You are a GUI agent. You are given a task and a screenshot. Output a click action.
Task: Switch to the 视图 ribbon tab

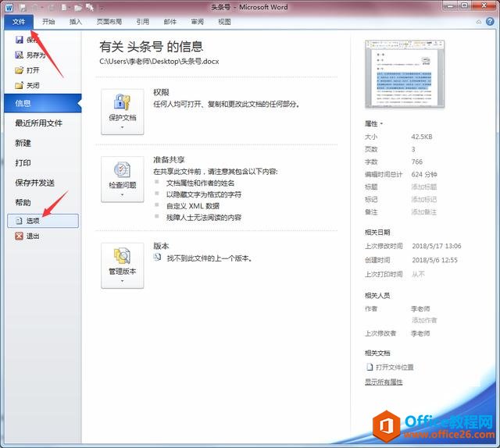(224, 22)
